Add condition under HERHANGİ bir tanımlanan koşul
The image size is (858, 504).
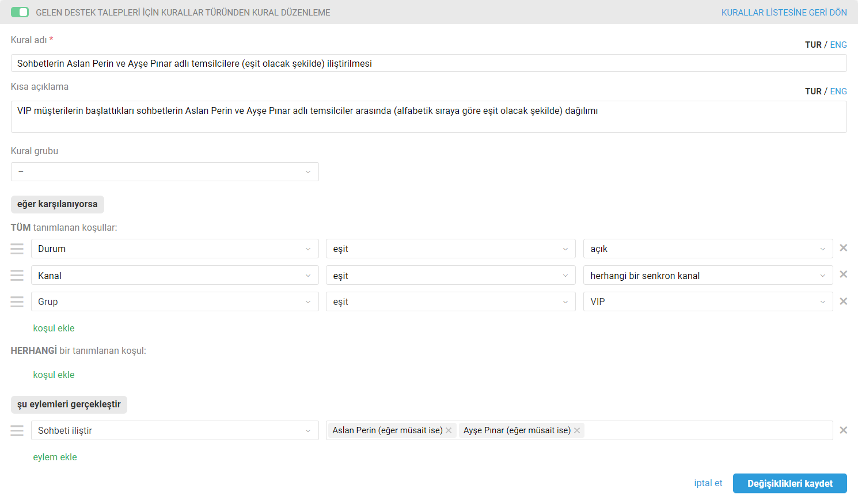(54, 375)
